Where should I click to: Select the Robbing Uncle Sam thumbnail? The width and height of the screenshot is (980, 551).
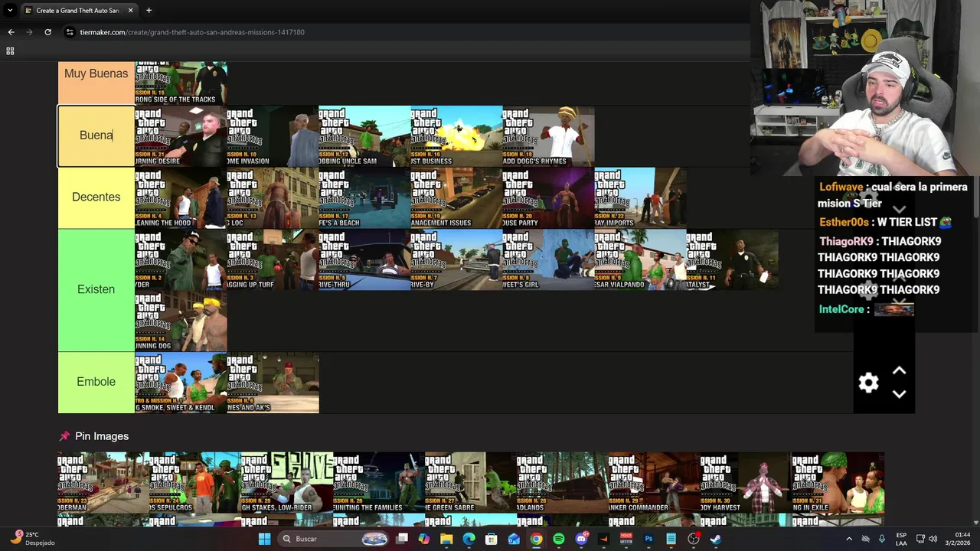click(x=364, y=136)
